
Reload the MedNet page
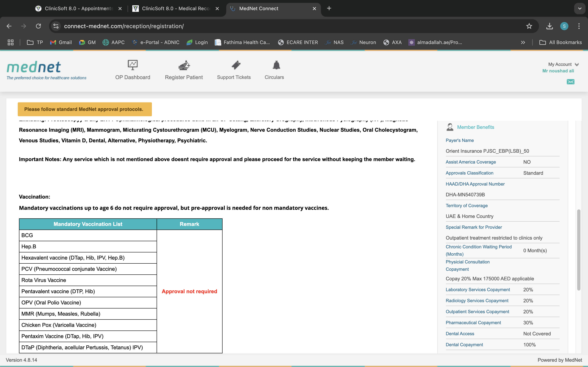38,26
